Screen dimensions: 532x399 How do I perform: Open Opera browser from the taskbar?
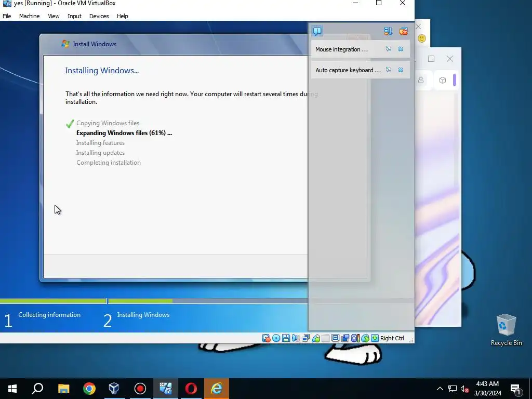pos(191,389)
